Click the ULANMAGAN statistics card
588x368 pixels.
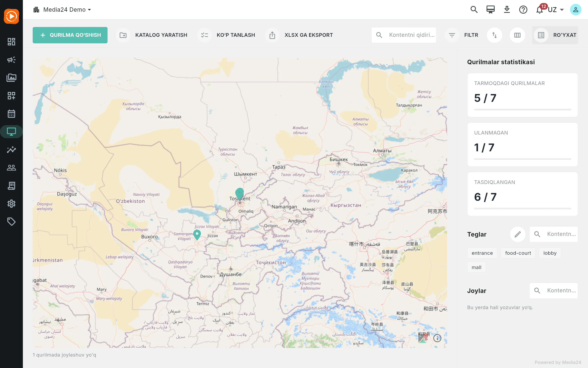(x=522, y=145)
